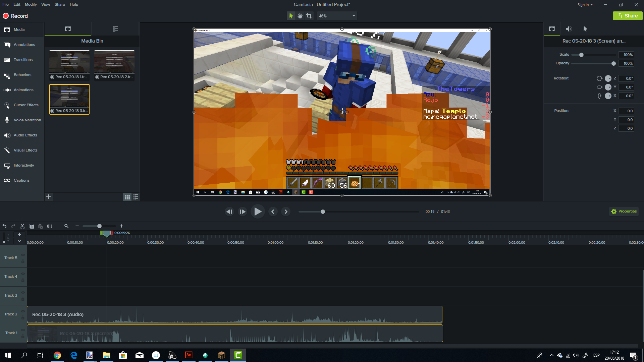Paste media onto the timeline
Screen dimensions: 644x362
[41, 226]
